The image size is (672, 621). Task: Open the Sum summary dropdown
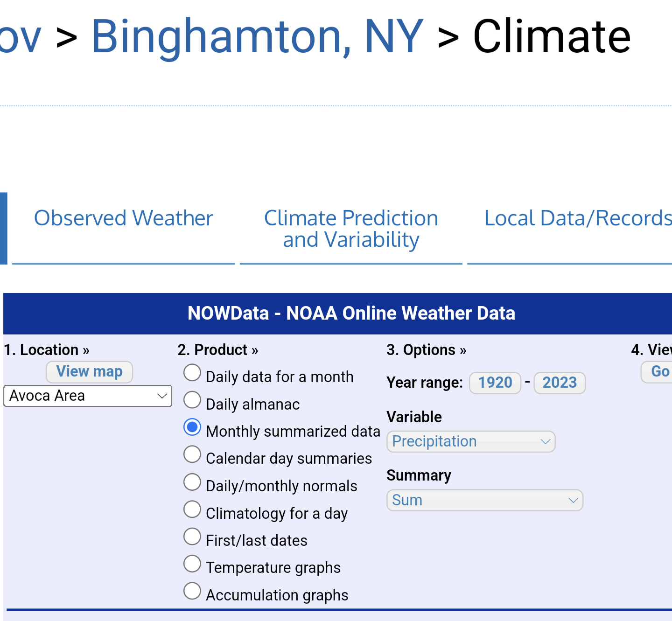pos(485,501)
